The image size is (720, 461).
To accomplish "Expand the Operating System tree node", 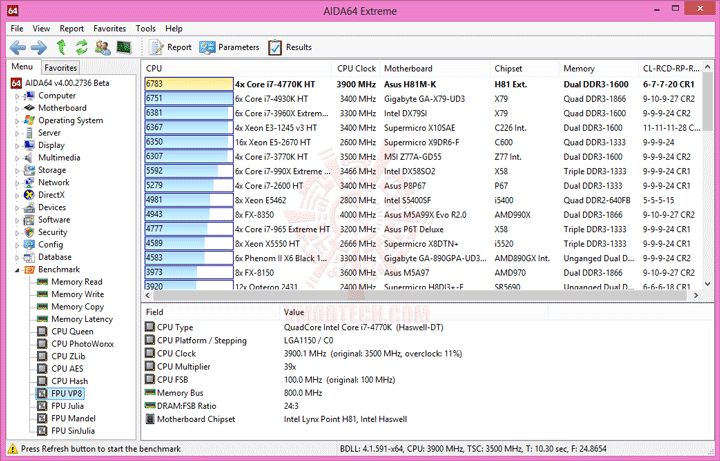I will click(17, 121).
